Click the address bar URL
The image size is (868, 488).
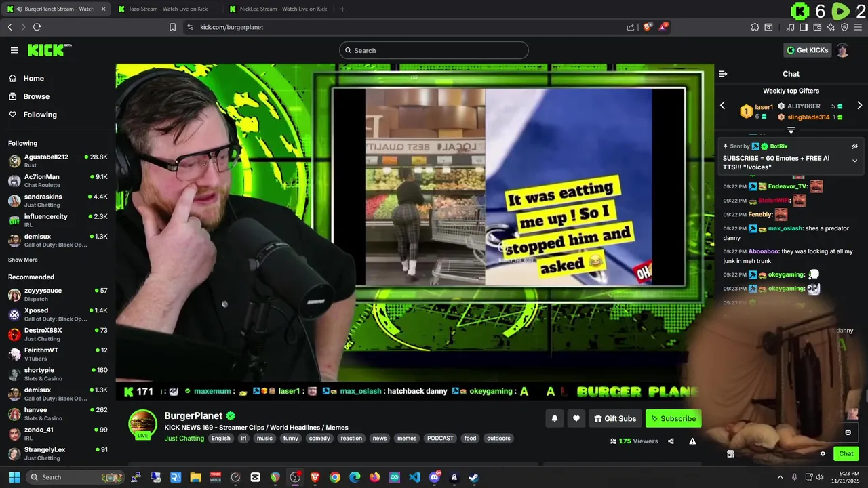[231, 27]
